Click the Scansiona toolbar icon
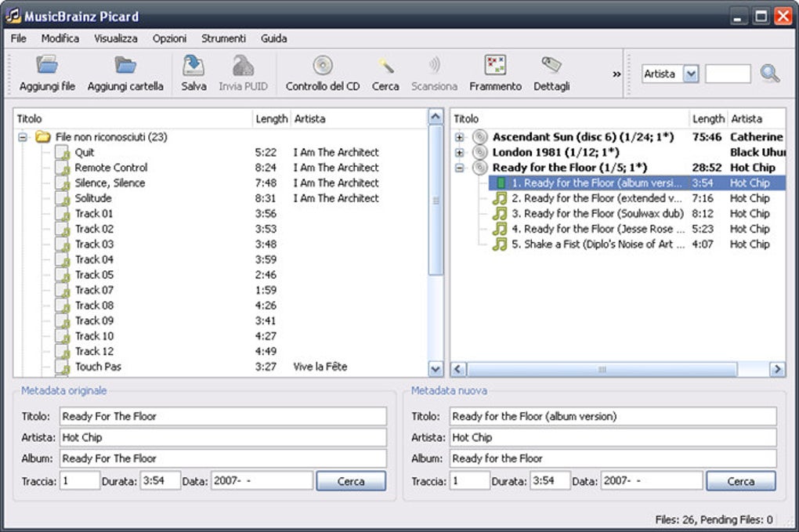 (x=434, y=65)
